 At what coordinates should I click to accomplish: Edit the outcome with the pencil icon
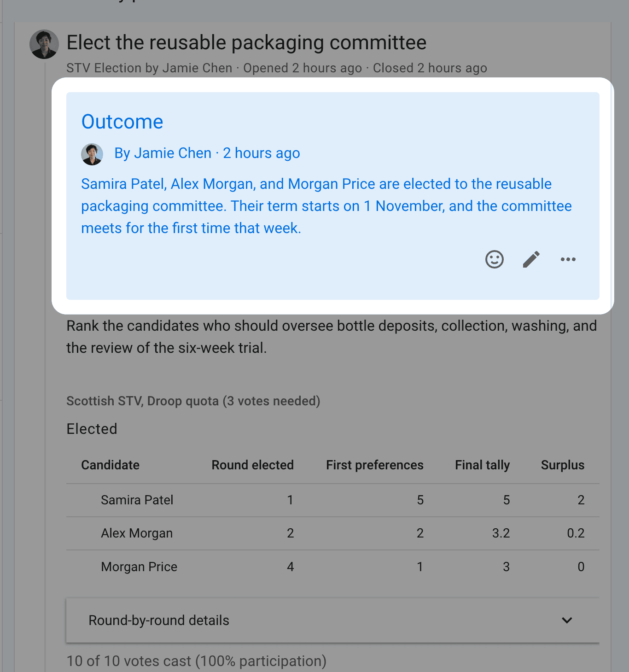tap(531, 259)
